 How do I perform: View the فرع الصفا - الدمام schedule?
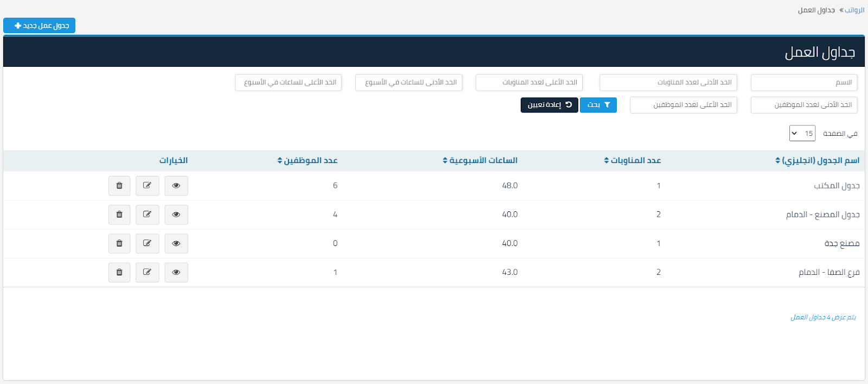[176, 272]
